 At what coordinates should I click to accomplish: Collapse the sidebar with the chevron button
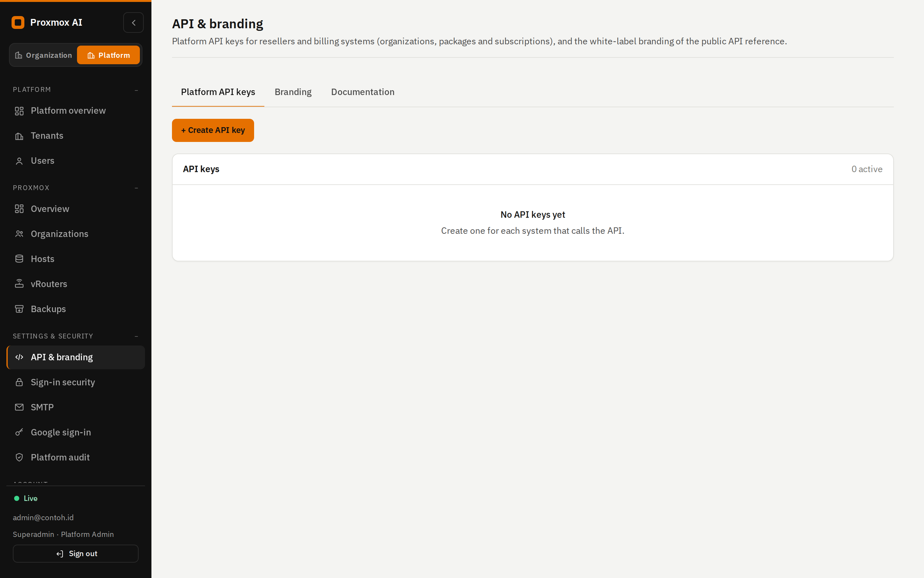coord(133,22)
